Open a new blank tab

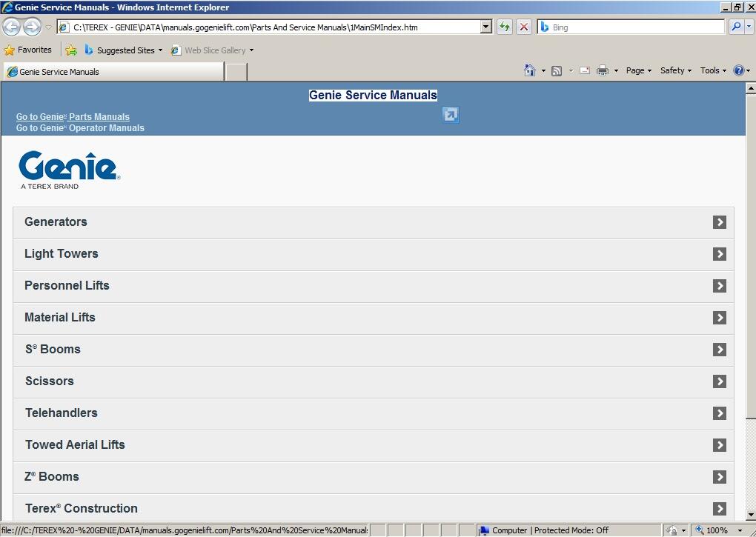click(x=236, y=72)
